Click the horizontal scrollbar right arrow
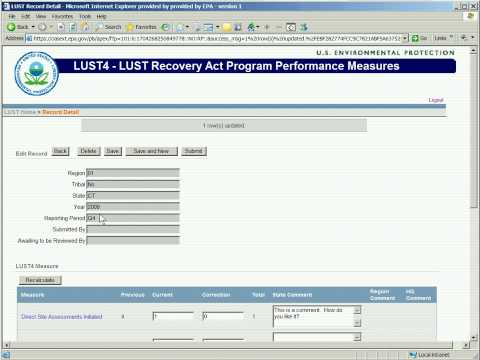This screenshot has height=360, width=480. [x=466, y=345]
